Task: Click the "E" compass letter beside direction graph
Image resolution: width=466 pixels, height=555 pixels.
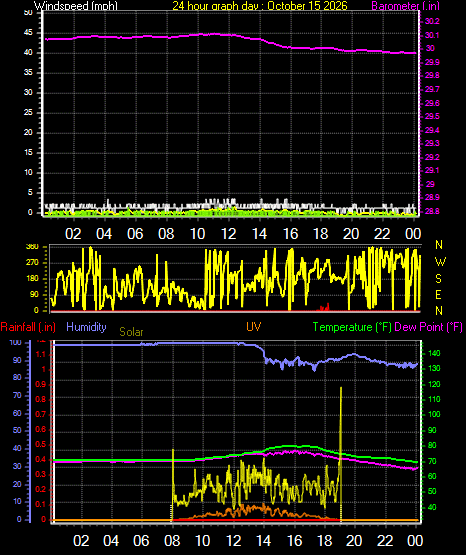Action: (x=439, y=294)
